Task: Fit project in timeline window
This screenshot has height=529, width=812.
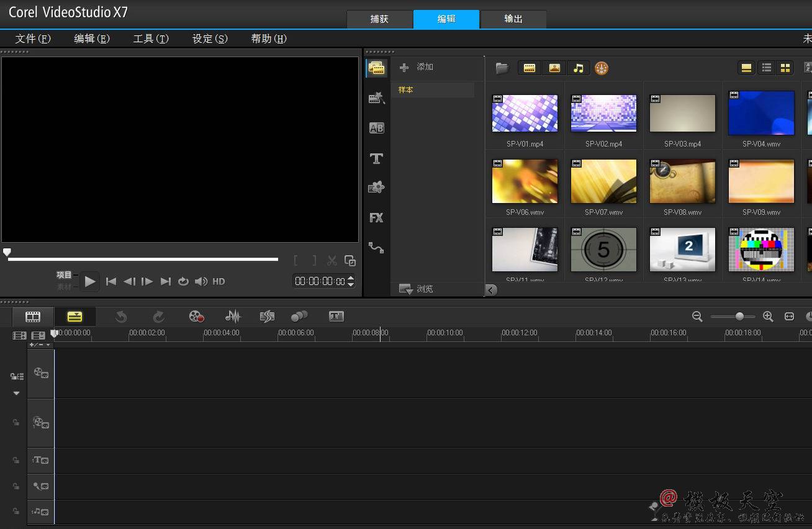Action: pyautogui.click(x=789, y=317)
